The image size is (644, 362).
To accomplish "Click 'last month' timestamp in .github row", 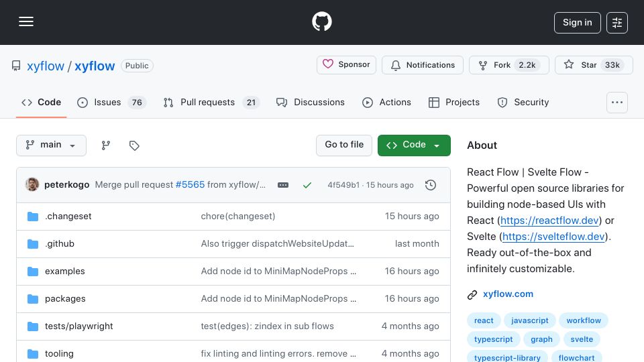I will coord(417,244).
